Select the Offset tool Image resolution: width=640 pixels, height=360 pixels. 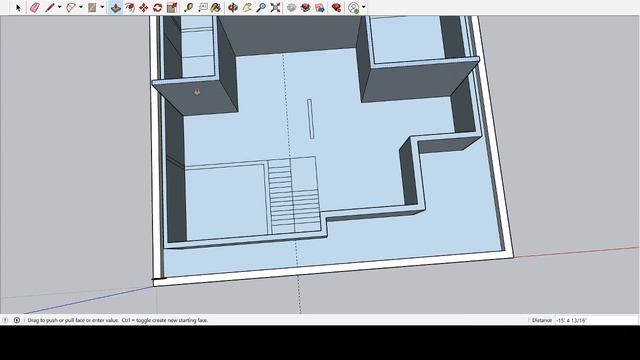click(x=130, y=7)
